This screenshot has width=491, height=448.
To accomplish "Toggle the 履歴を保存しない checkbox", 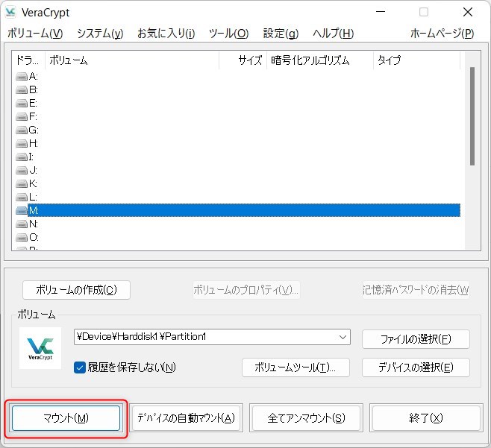I will click(x=80, y=367).
